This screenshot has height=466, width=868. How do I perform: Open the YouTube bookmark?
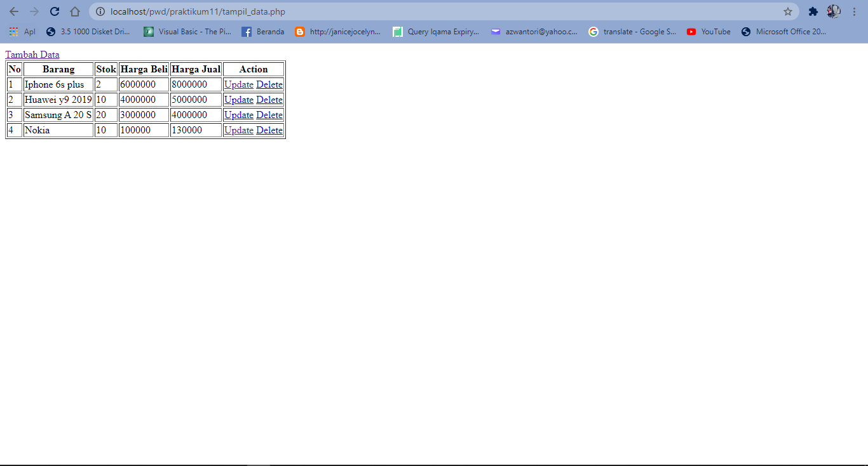709,32
